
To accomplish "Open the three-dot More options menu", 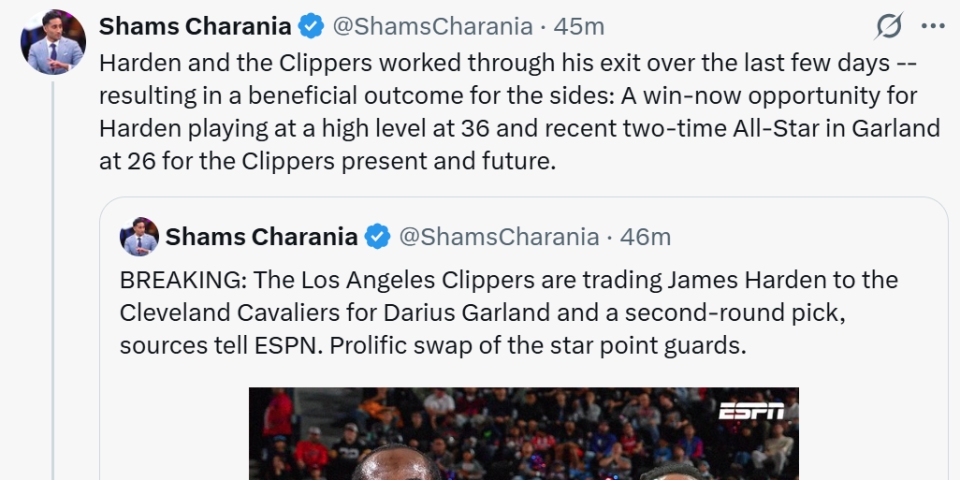I will [x=931, y=26].
